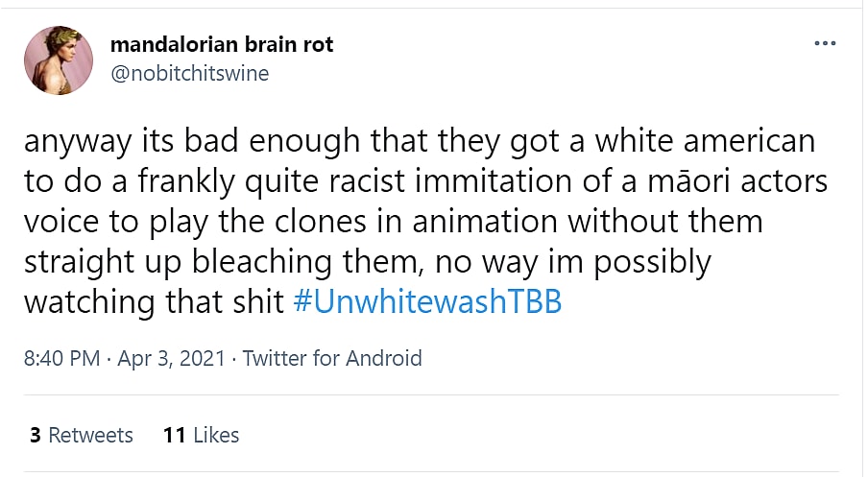Image resolution: width=868 pixels, height=477 pixels.
Task: View the 11 Likes list
Action: point(201,435)
